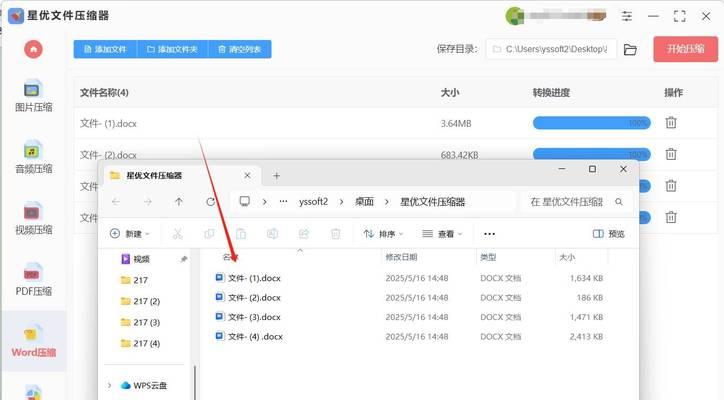Screen dimensions: 724x400
Task: Close the 星优文件压缩器 Explorer tab
Action: pos(247,176)
